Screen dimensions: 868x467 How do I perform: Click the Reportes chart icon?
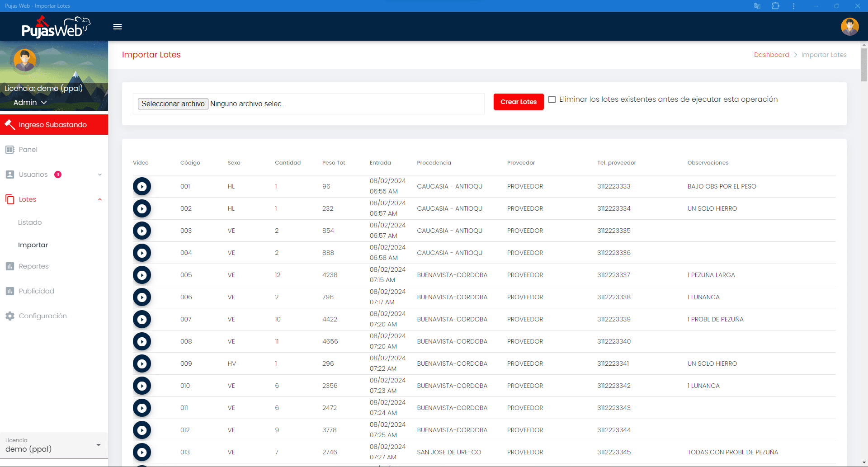pos(10,266)
